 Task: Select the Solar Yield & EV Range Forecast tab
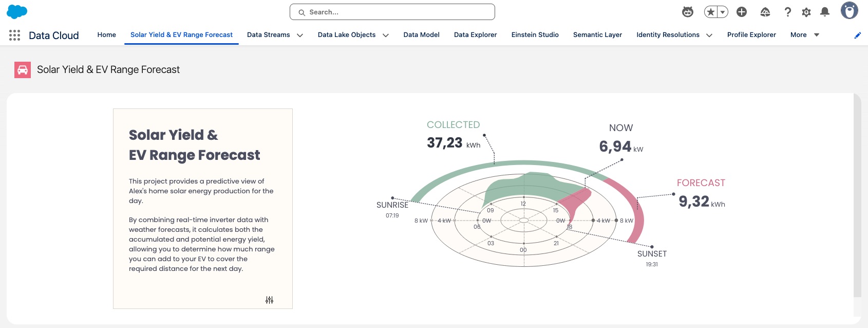pyautogui.click(x=181, y=35)
